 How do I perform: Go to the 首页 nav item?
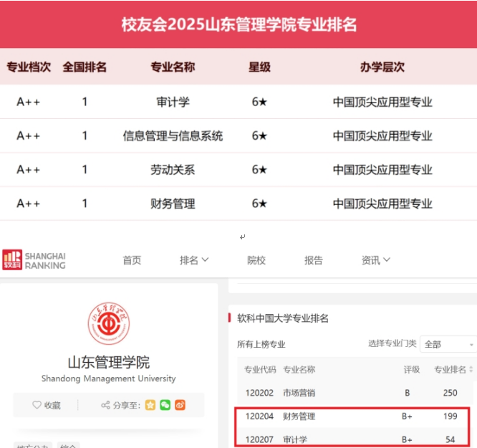(132, 260)
